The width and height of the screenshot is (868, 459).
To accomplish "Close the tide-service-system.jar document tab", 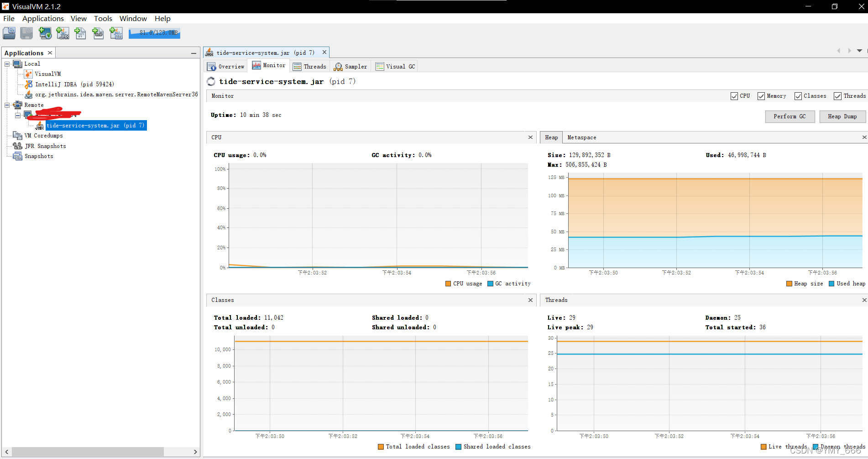I will [324, 53].
